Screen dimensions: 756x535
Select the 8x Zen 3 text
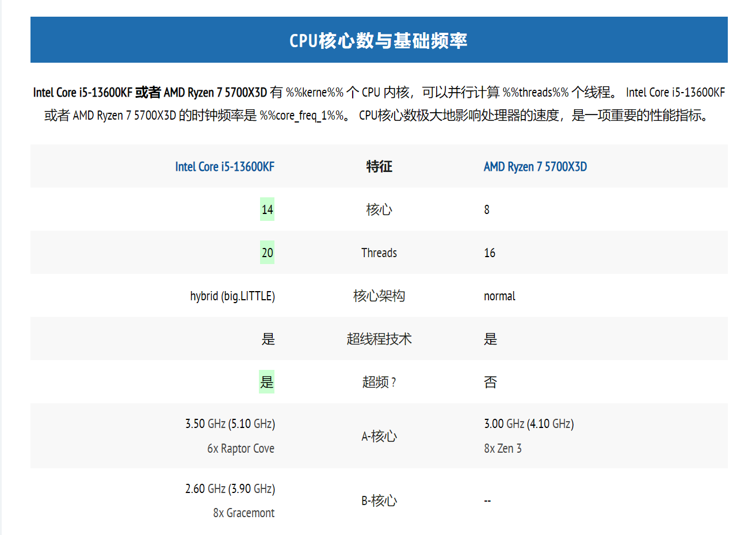[503, 448]
